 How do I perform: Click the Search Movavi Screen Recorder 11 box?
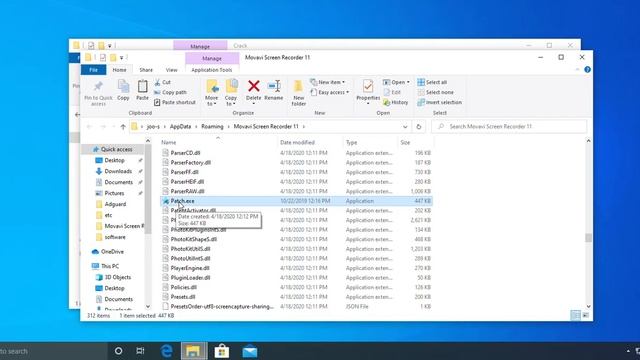(x=509, y=127)
